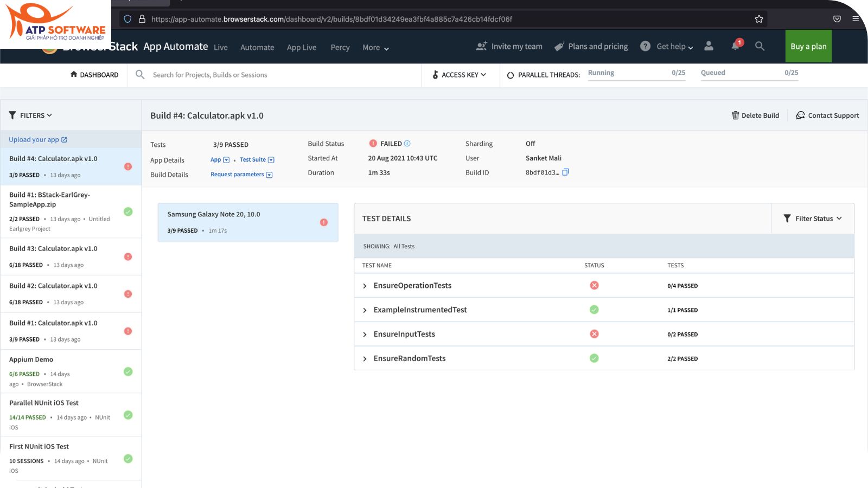Open the App Automate product link
The image size is (868, 488).
(176, 47)
